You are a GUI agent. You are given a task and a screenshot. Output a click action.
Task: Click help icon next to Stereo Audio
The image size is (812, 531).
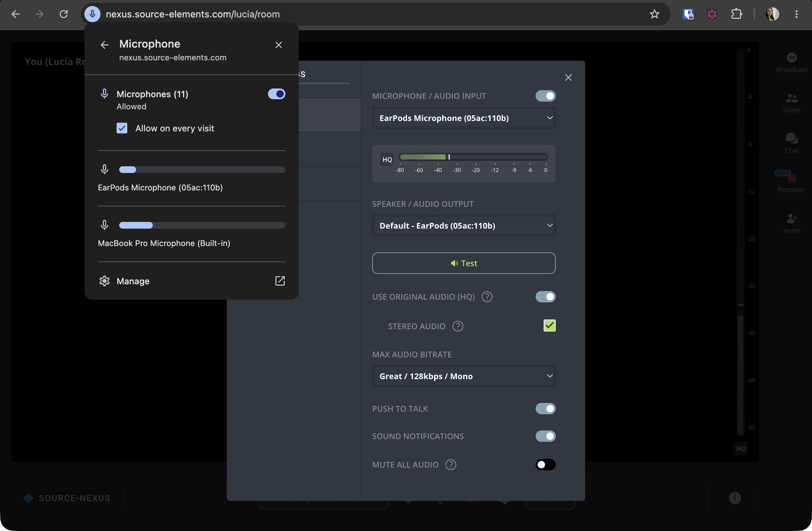coord(458,326)
